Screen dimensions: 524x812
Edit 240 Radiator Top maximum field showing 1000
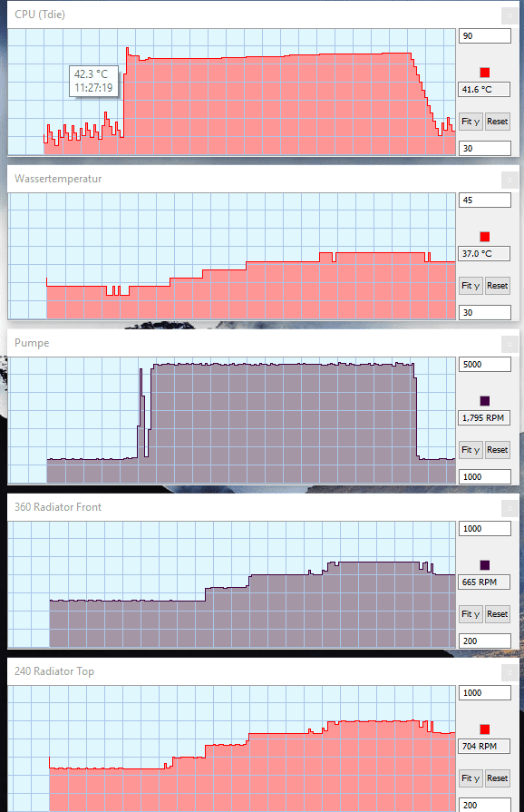pyautogui.click(x=485, y=693)
